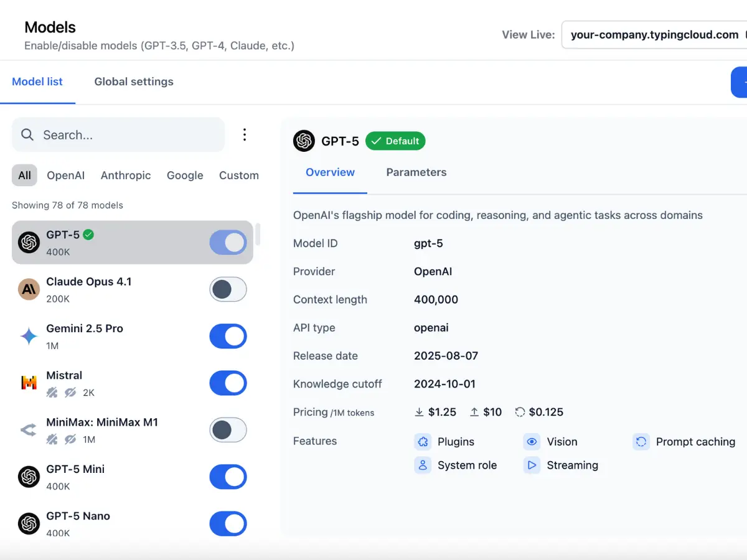This screenshot has width=747, height=560.
Task: Click the Mistral logo icon
Action: click(29, 383)
